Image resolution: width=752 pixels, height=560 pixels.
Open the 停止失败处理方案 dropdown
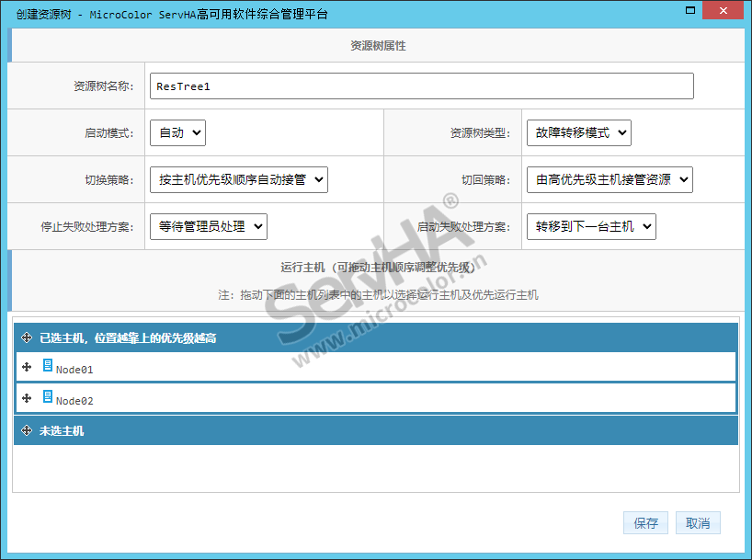coord(208,226)
